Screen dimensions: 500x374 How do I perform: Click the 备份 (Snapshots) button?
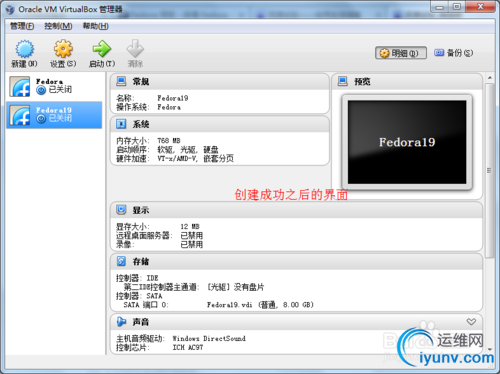453,53
